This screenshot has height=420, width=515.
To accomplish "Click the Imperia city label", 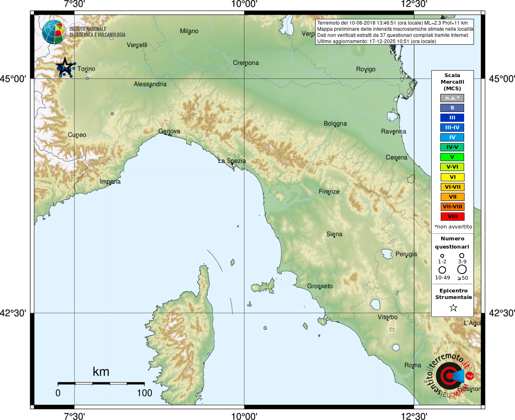I will pyautogui.click(x=110, y=182).
